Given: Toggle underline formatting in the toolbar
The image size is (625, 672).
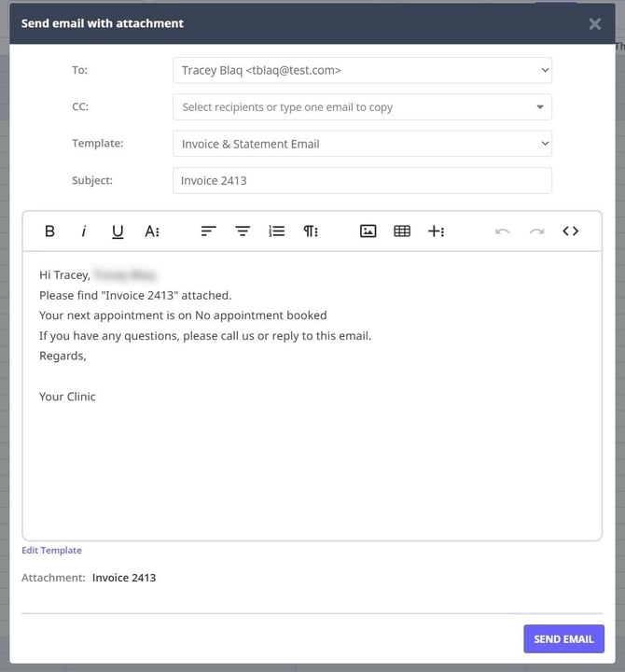Looking at the screenshot, I should pyautogui.click(x=118, y=231).
